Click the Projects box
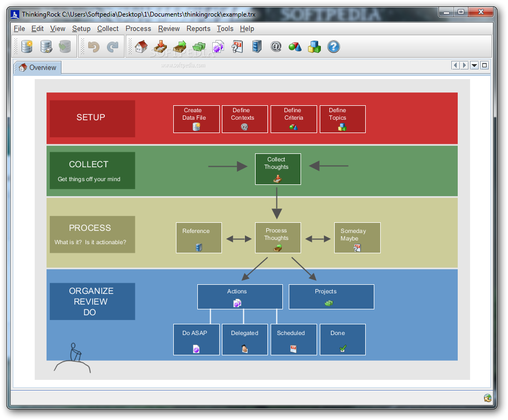Viewport: 508px width, 420px height. click(332, 297)
